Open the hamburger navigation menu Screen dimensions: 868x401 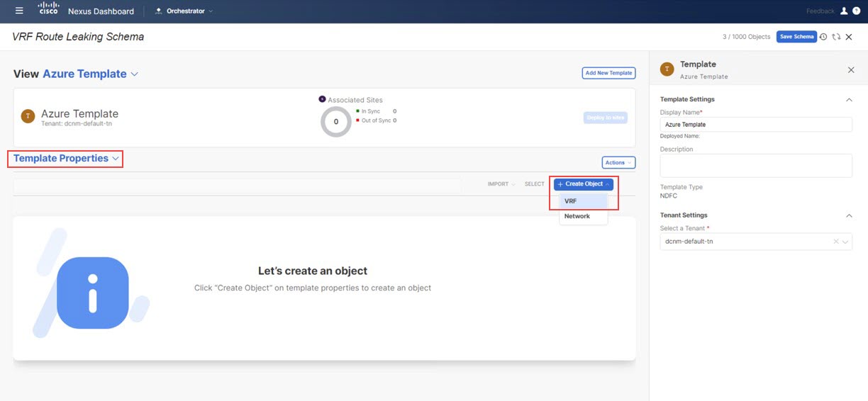coord(19,11)
